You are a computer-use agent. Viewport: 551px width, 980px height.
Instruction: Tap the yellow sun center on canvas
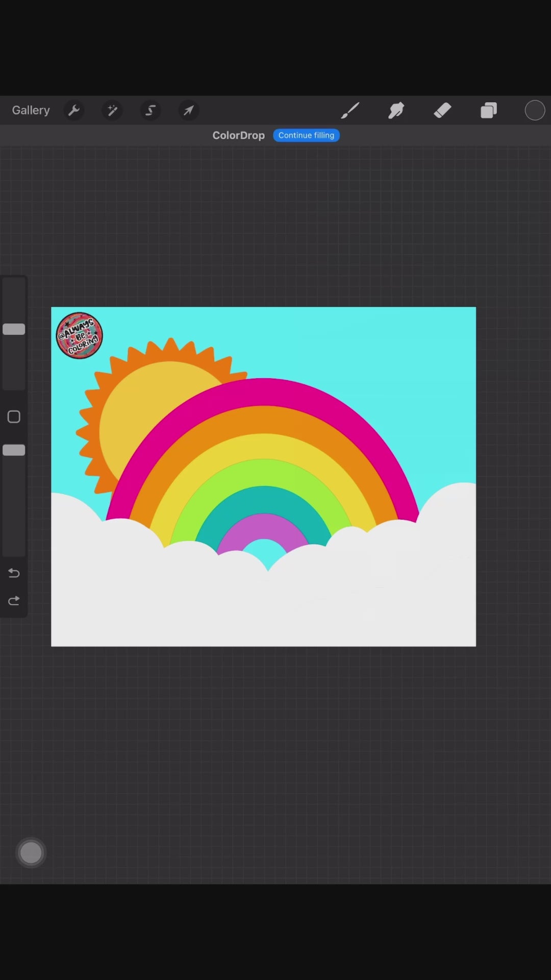pos(148,408)
